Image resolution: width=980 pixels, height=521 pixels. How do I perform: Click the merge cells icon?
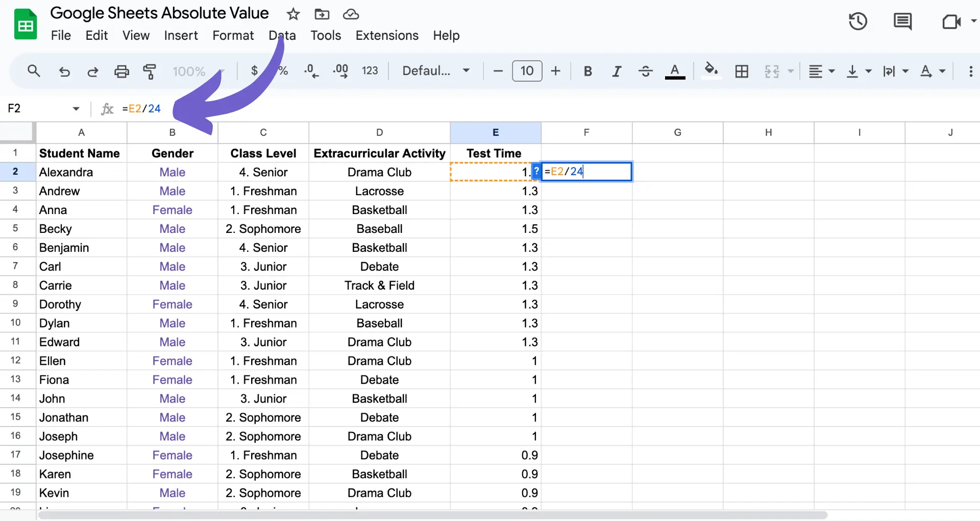pyautogui.click(x=772, y=71)
